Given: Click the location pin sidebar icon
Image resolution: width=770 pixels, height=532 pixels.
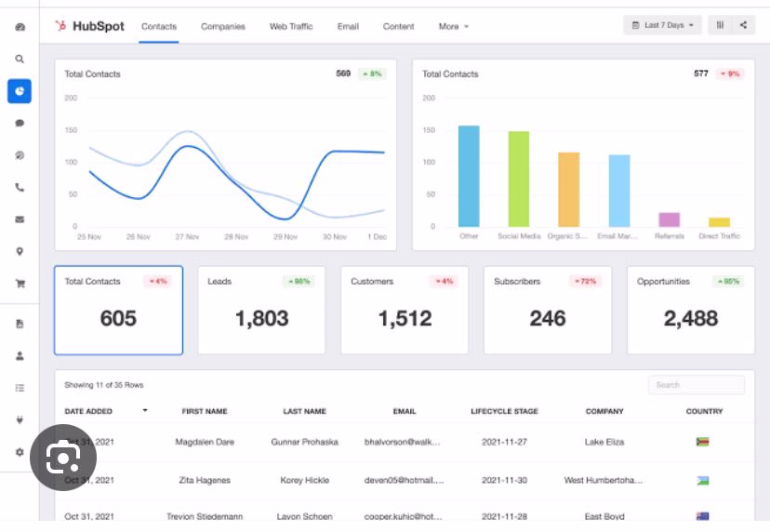Looking at the screenshot, I should point(20,251).
